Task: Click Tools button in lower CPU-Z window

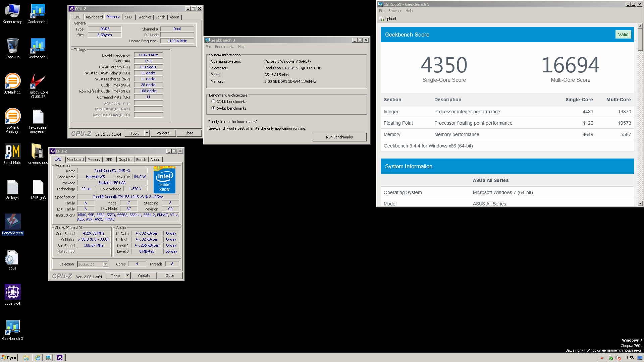Action: coord(115,276)
